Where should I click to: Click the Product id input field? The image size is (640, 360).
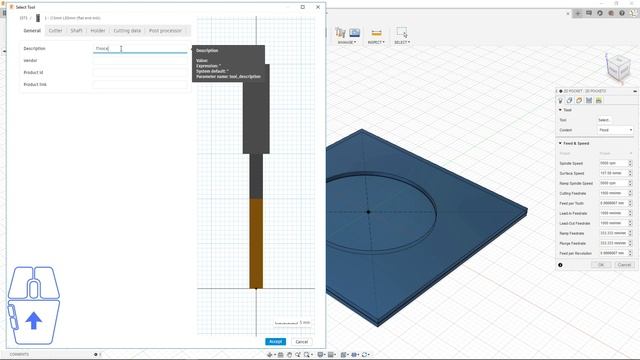(140, 73)
